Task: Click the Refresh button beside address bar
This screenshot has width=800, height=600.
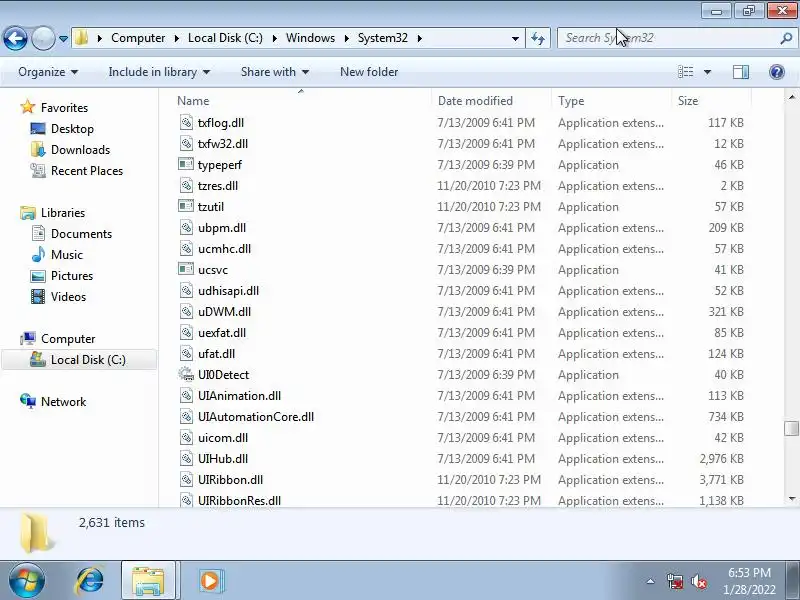Action: pyautogui.click(x=538, y=38)
